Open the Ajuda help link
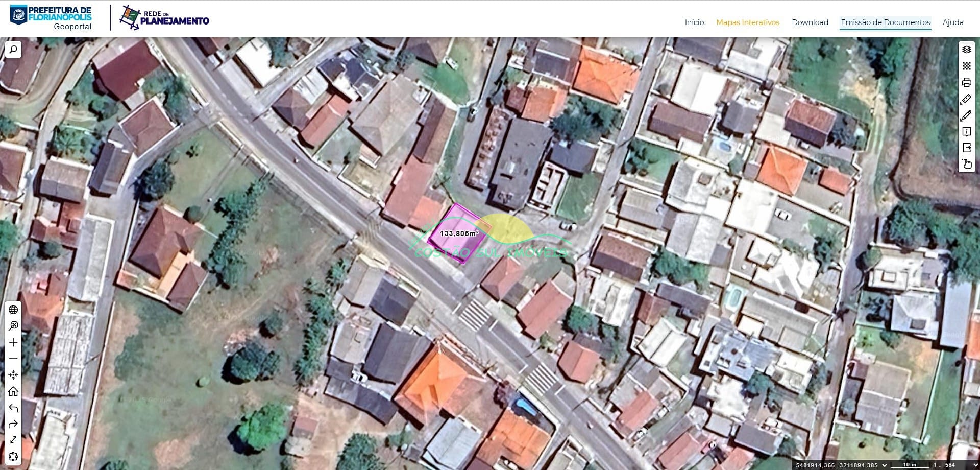Viewport: 980px width, 470px height. click(x=952, y=22)
